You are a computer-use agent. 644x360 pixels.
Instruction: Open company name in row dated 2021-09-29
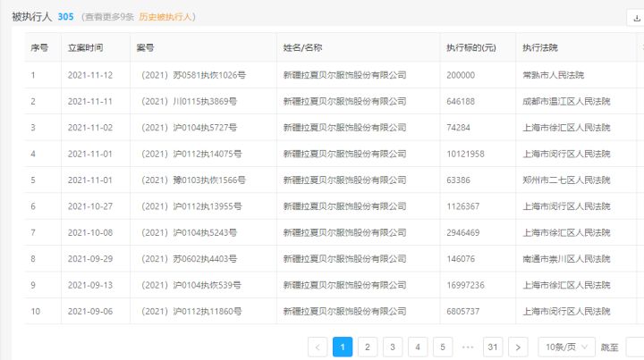click(344, 259)
